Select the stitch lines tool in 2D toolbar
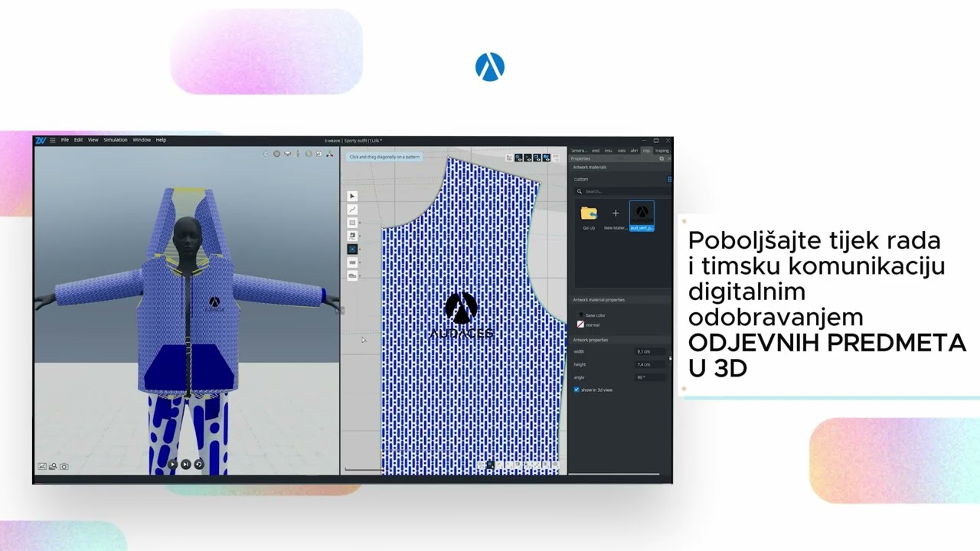Screen dimensions: 980x551 [x=352, y=262]
